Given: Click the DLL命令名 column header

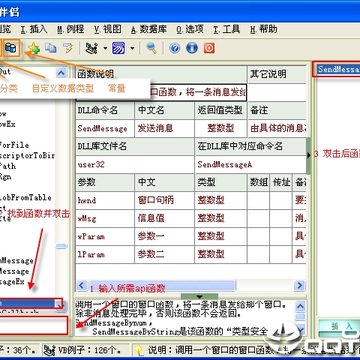Looking at the screenshot, I should tap(105, 111).
